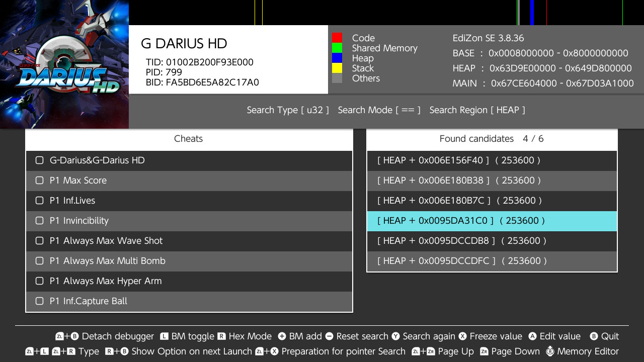Click the red Code legend swatch

tap(337, 38)
